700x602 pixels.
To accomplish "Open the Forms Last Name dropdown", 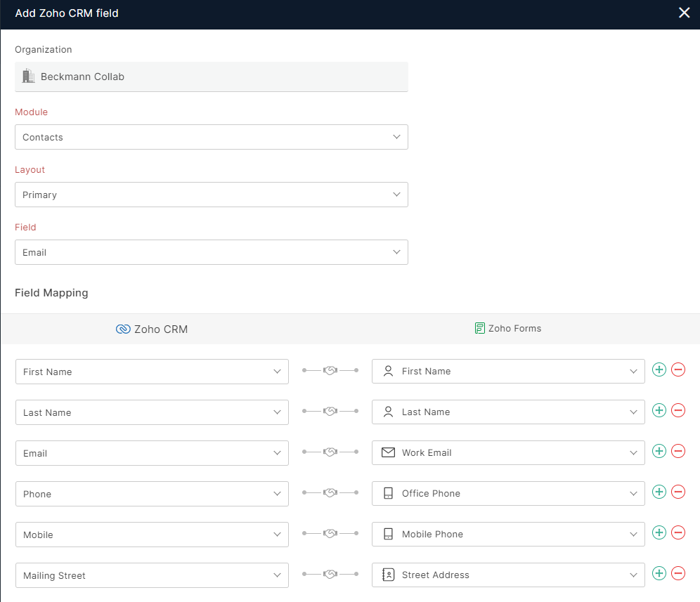I will [508, 412].
